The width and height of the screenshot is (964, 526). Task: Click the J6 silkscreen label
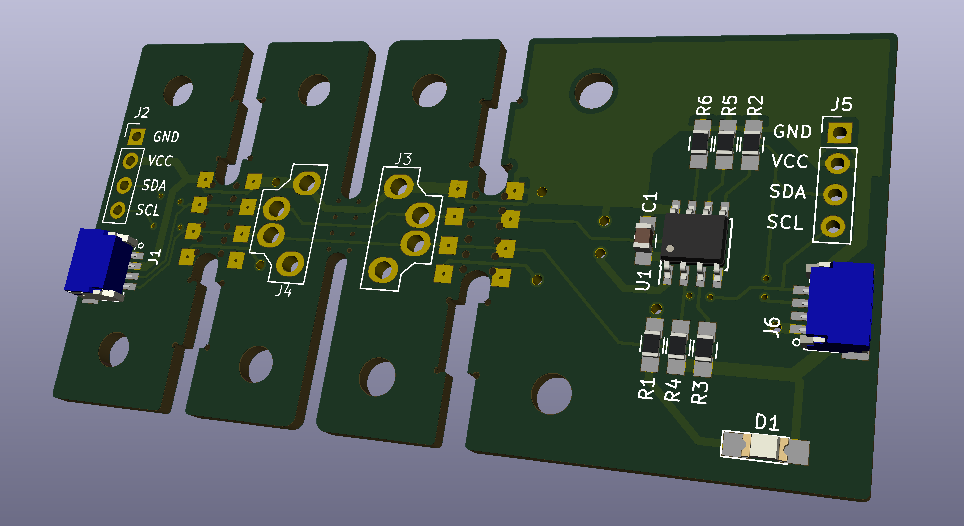772,326
